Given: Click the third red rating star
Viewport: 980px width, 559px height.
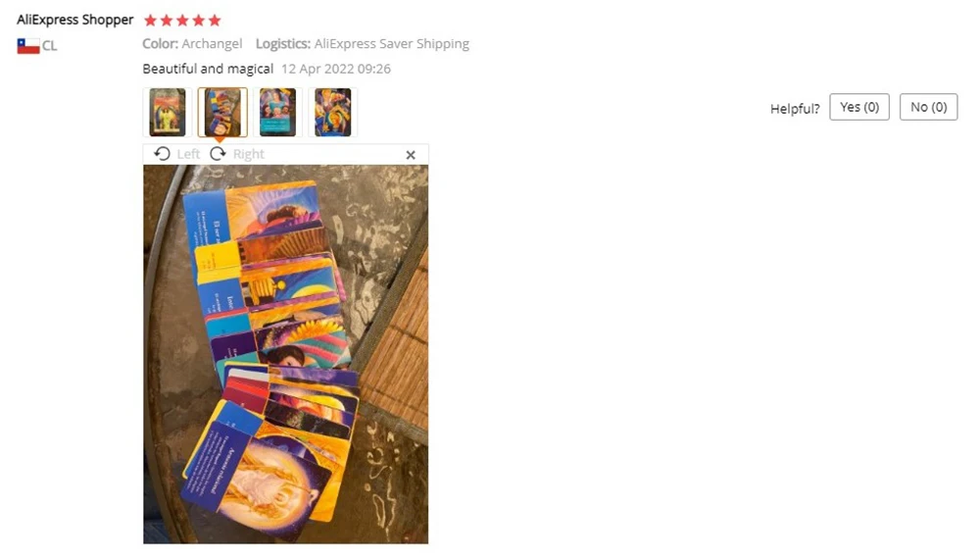Looking at the screenshot, I should click(x=182, y=20).
